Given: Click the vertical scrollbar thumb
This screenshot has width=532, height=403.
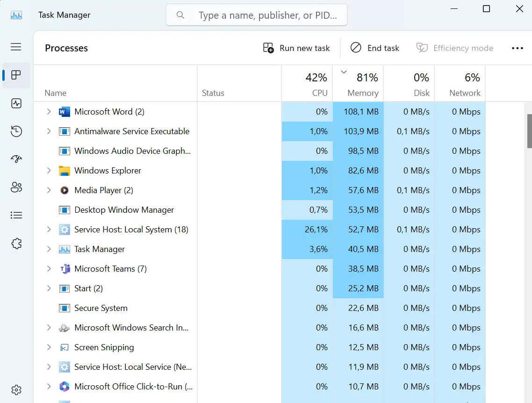Looking at the screenshot, I should click(529, 131).
